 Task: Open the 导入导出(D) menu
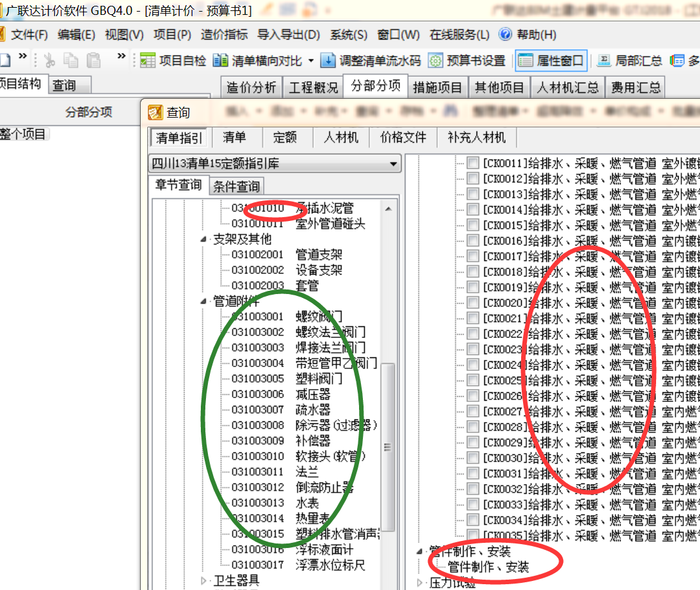pos(289,35)
